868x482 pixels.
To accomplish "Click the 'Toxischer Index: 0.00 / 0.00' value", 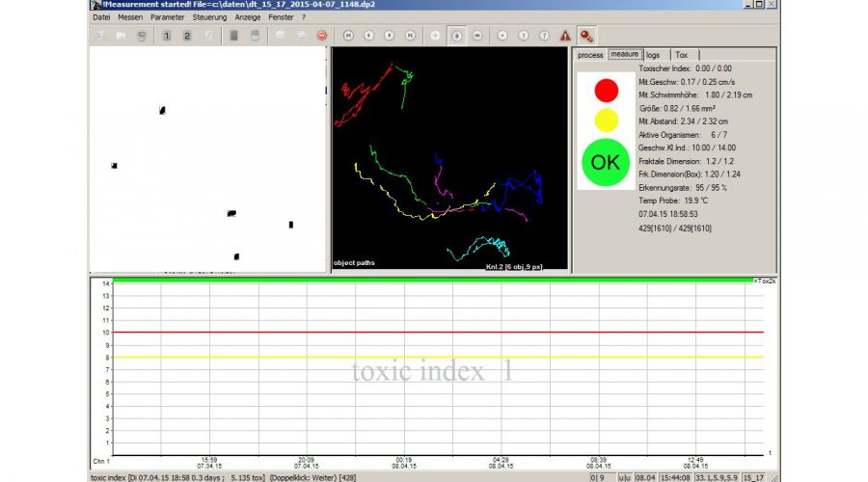I will (x=686, y=68).
